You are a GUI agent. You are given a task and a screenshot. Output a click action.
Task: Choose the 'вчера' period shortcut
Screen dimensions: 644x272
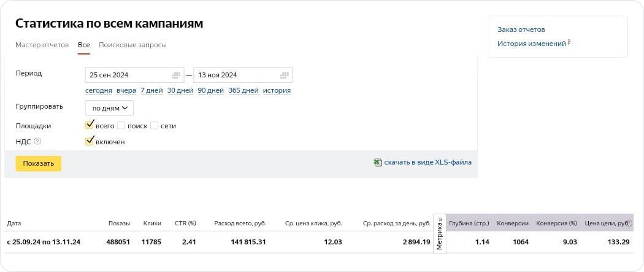[x=126, y=90]
